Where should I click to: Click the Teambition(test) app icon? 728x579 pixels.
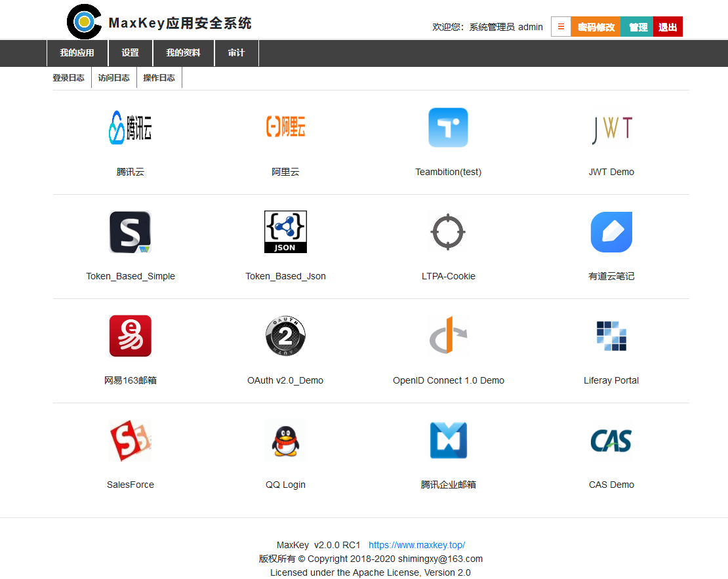click(x=448, y=128)
